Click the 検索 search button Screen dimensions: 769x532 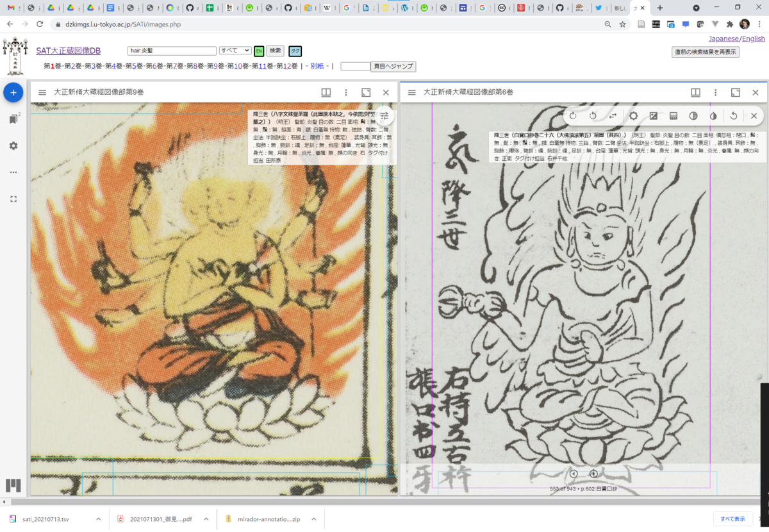point(276,51)
